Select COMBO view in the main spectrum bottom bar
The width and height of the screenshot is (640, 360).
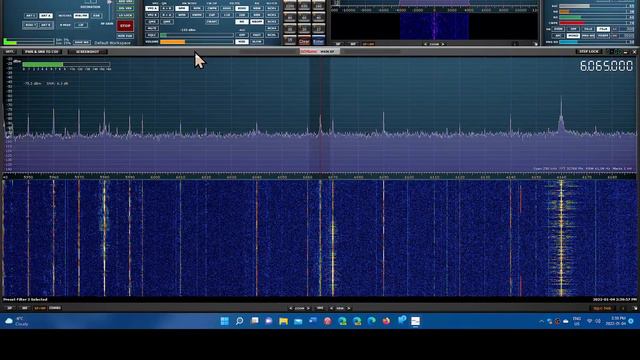coord(55,308)
